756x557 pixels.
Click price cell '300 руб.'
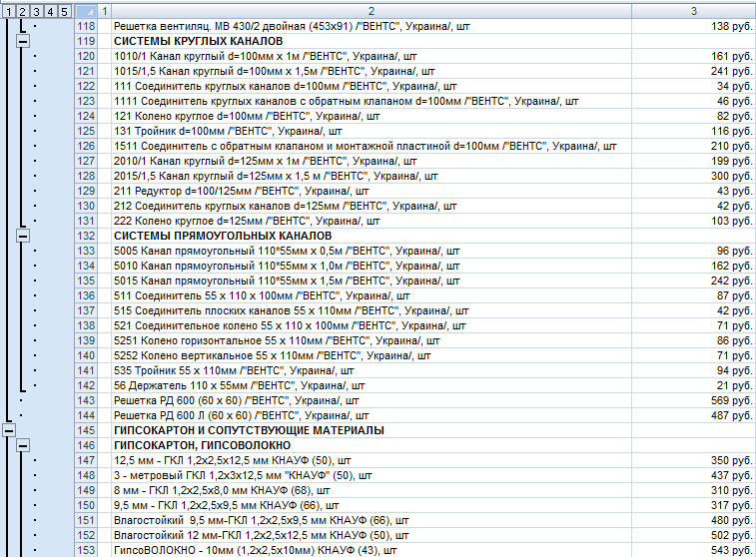pos(694,176)
